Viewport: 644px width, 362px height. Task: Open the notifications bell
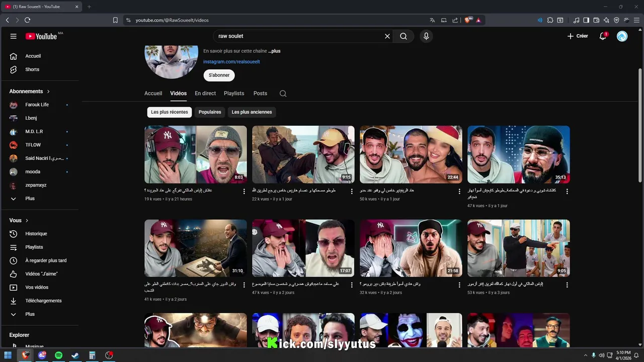pyautogui.click(x=603, y=36)
